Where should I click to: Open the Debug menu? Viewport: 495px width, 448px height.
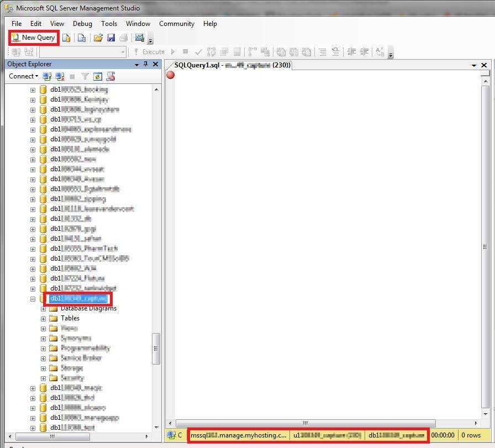tap(82, 24)
